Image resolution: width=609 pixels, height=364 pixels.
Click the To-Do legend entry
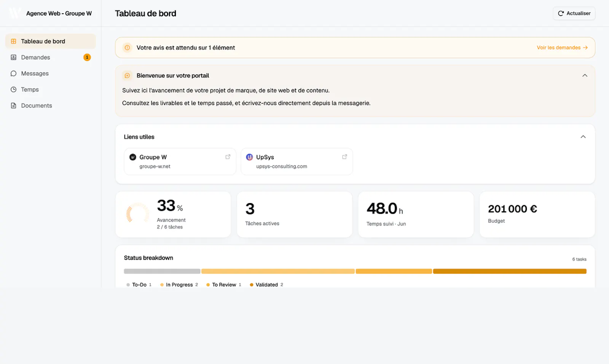pyautogui.click(x=139, y=285)
